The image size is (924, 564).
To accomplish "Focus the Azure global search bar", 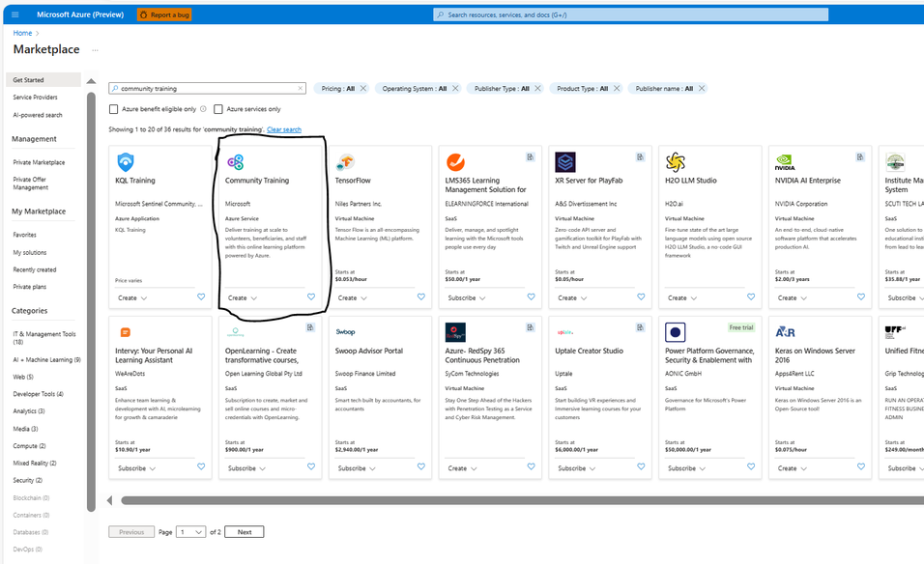I will (x=630, y=14).
